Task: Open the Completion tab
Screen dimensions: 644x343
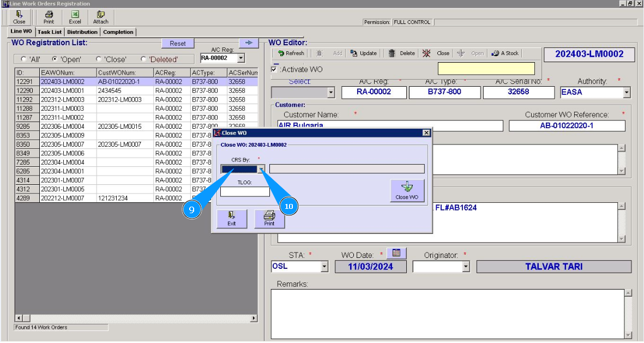Action: point(118,32)
